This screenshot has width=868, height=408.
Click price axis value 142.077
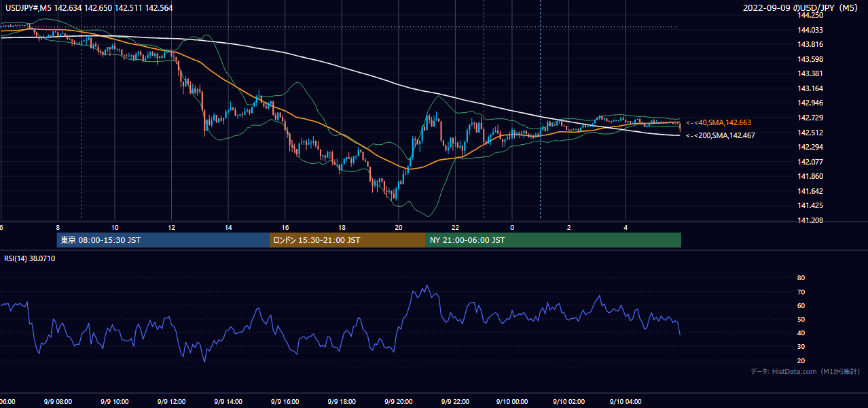810,162
